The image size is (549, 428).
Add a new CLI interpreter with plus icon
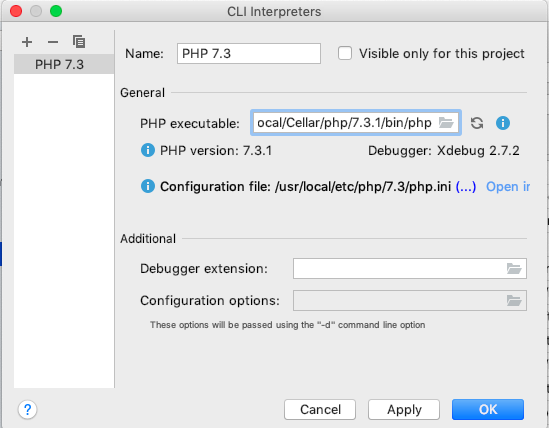27,42
